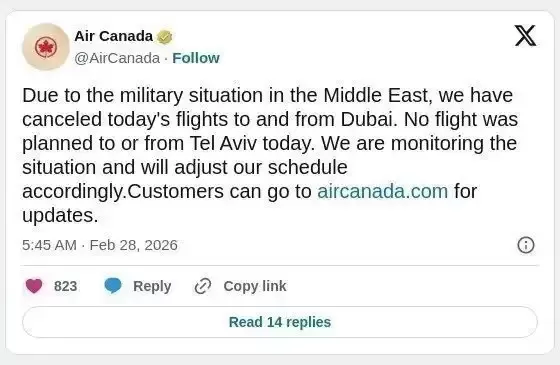This screenshot has height=365, width=560.
Task: Open the @AirCanada handle
Action: click(117, 58)
